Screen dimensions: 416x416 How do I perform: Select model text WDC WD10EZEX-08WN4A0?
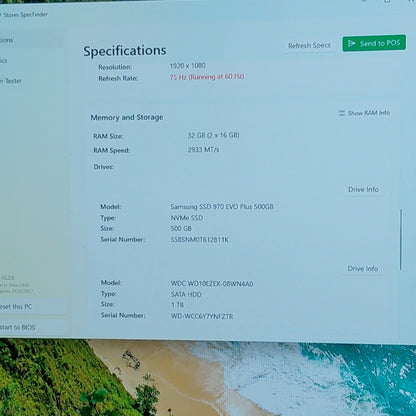pyautogui.click(x=212, y=284)
